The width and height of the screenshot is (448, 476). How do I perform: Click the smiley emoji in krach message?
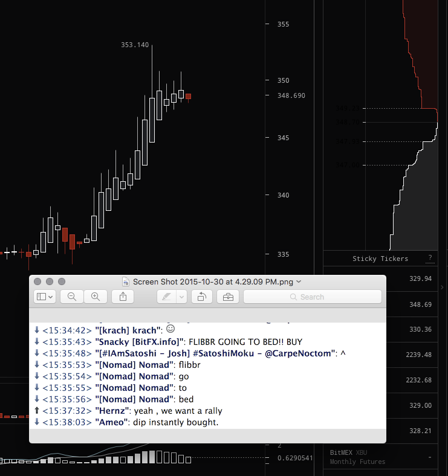pyautogui.click(x=170, y=329)
